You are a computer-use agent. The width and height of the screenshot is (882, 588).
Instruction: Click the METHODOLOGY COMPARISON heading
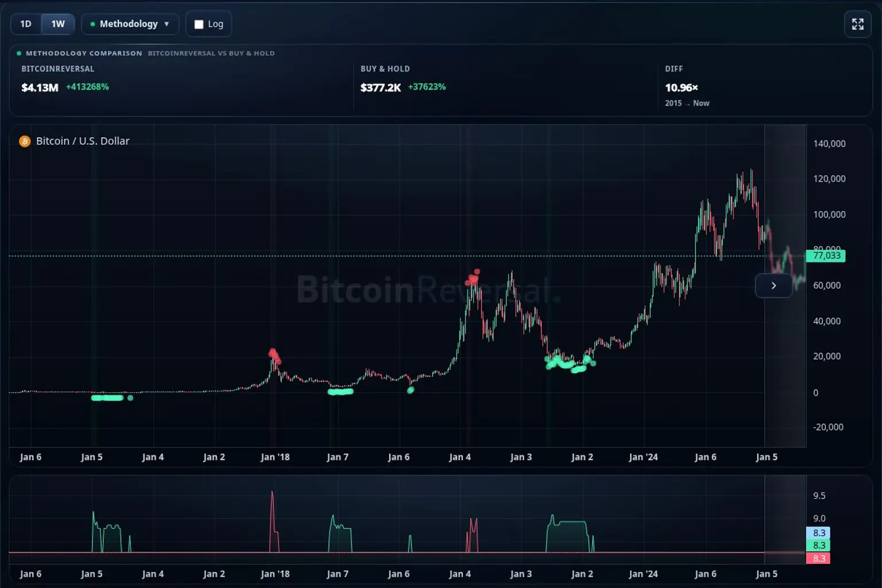click(84, 53)
